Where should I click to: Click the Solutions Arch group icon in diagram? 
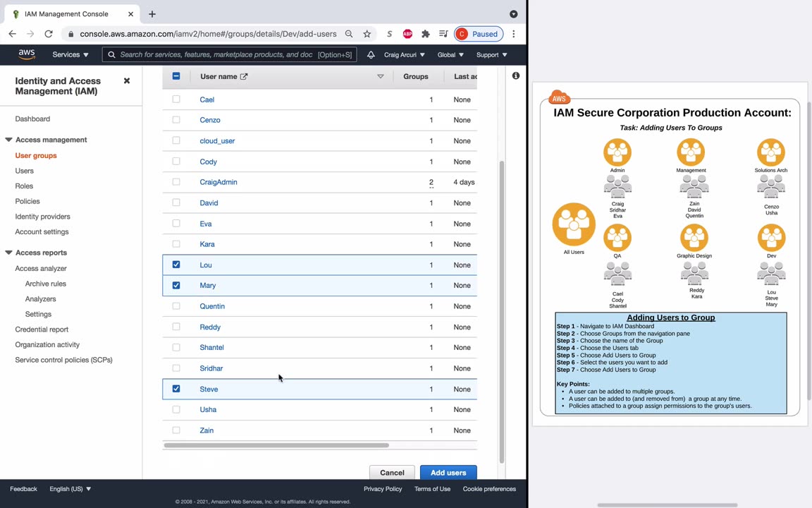pyautogui.click(x=771, y=152)
